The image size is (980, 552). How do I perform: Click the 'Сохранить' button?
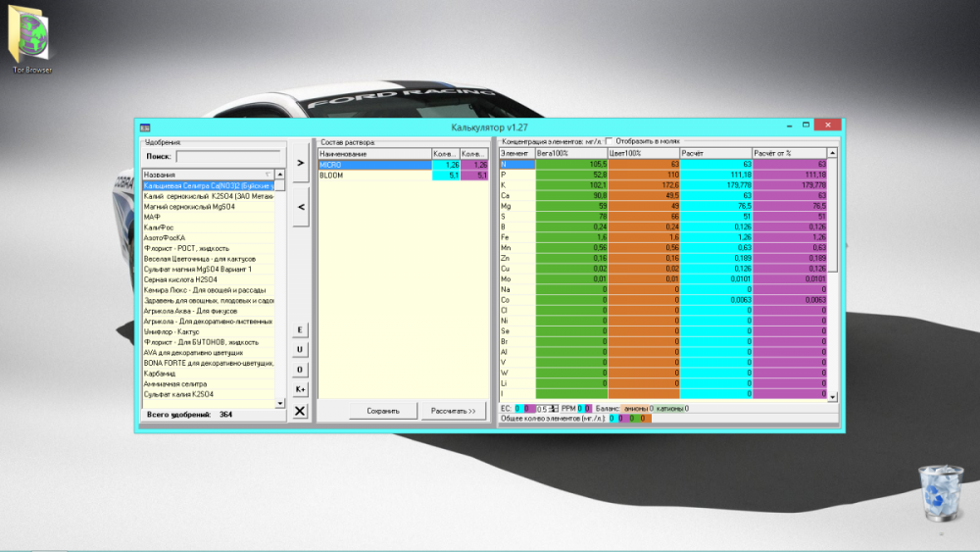pos(383,411)
